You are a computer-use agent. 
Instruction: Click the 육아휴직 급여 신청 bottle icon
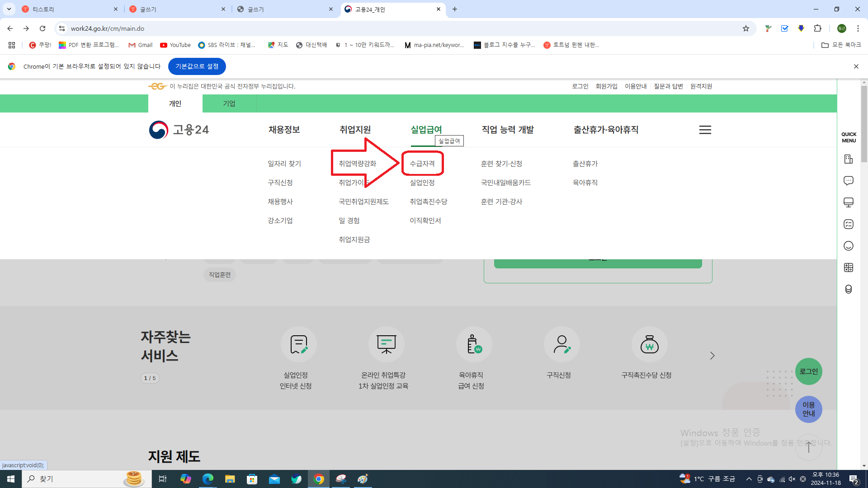[474, 344]
